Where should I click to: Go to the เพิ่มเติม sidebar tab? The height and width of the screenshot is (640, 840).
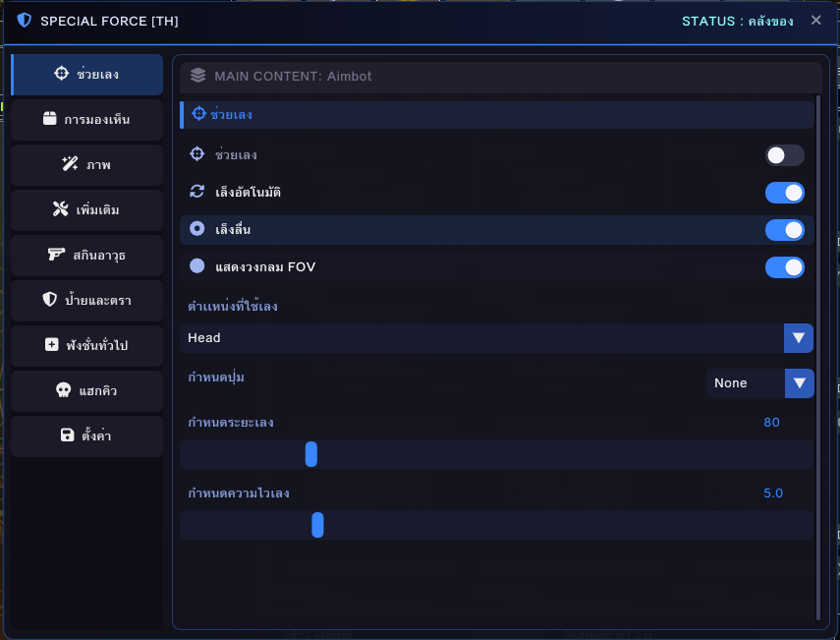(86, 209)
